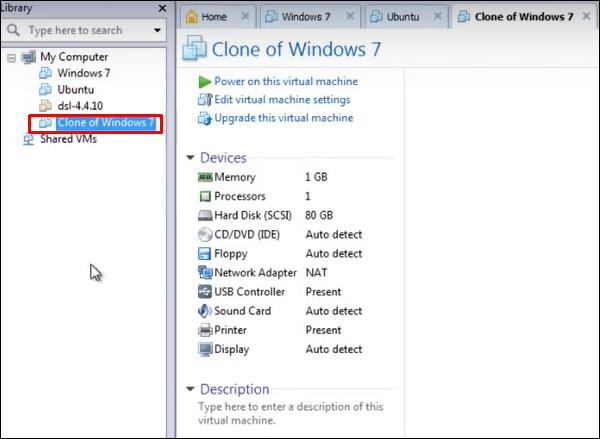Image resolution: width=600 pixels, height=439 pixels.
Task: Select the Sound Card speaker icon
Action: (205, 311)
